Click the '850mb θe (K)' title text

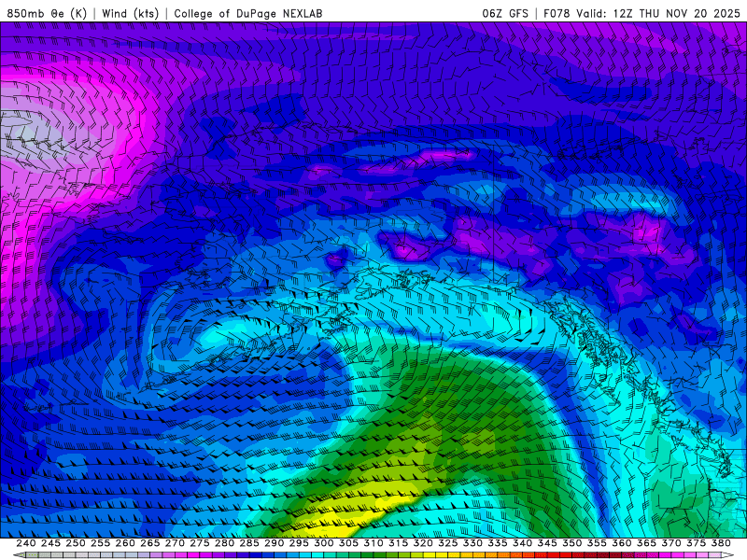click(47, 13)
